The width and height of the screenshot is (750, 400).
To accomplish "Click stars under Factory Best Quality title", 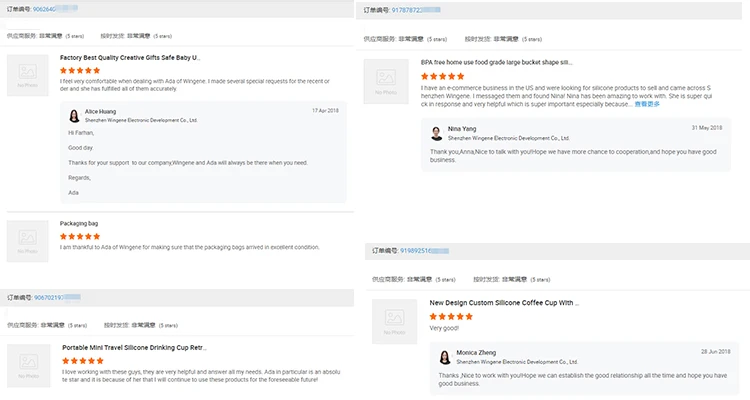I will tap(80, 71).
